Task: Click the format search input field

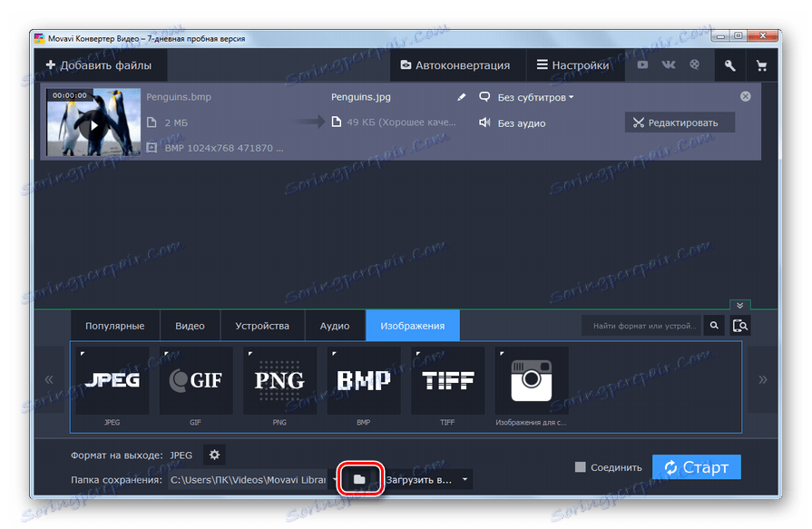Action: tap(641, 326)
